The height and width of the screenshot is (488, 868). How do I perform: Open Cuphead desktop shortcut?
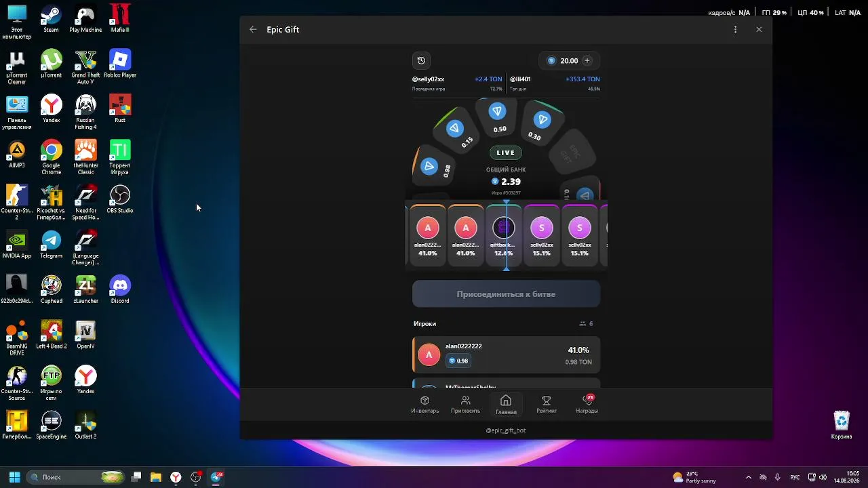pos(51,290)
